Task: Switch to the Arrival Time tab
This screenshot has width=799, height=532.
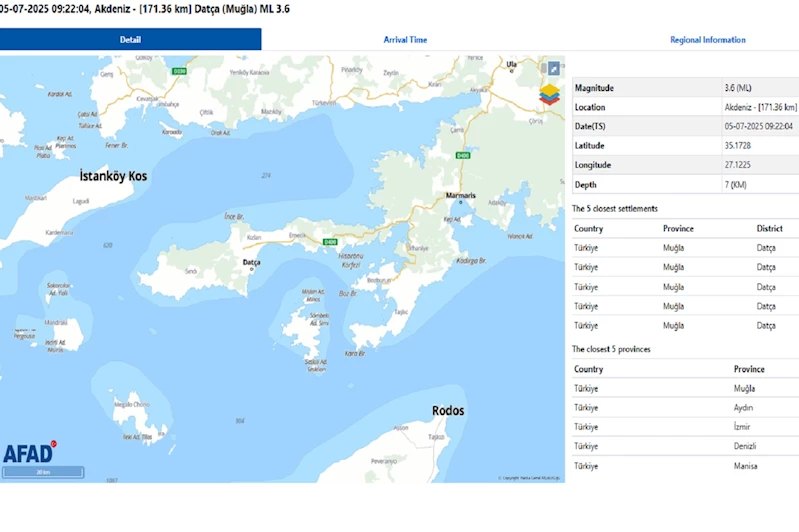Action: point(405,40)
